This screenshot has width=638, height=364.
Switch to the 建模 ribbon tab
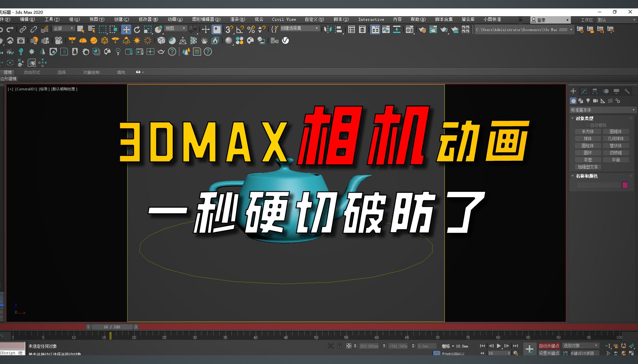8,72
